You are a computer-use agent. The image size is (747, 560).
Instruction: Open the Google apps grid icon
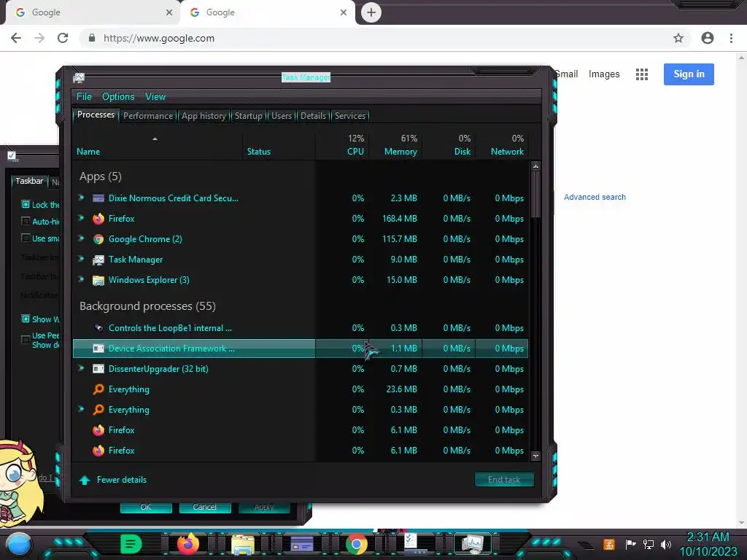[642, 74]
